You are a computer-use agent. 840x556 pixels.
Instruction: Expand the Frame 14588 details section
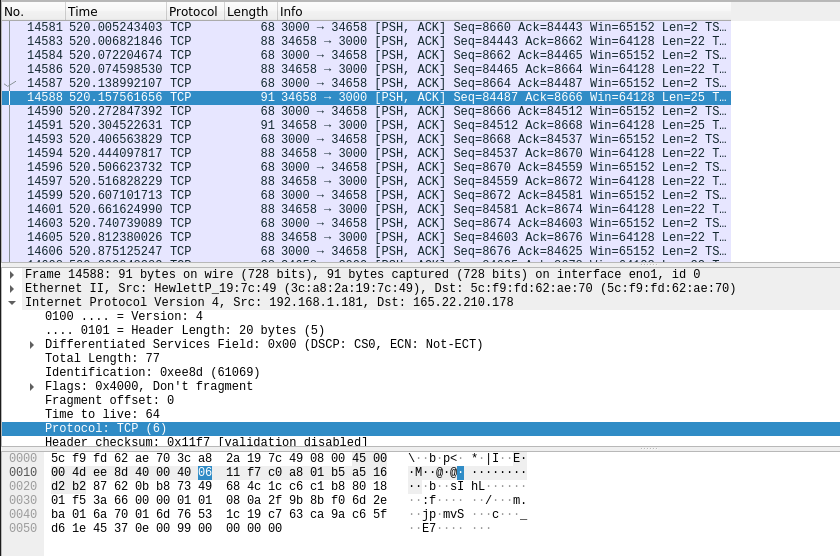11,274
